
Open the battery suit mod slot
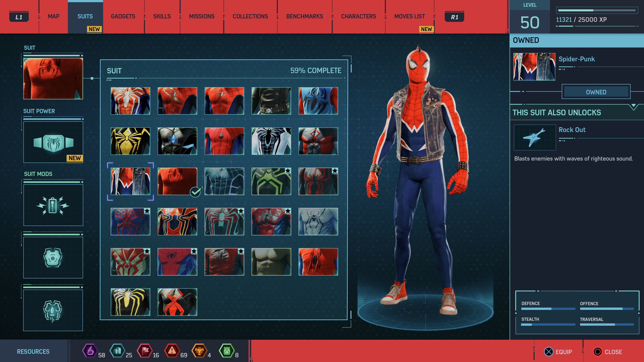coord(53,205)
